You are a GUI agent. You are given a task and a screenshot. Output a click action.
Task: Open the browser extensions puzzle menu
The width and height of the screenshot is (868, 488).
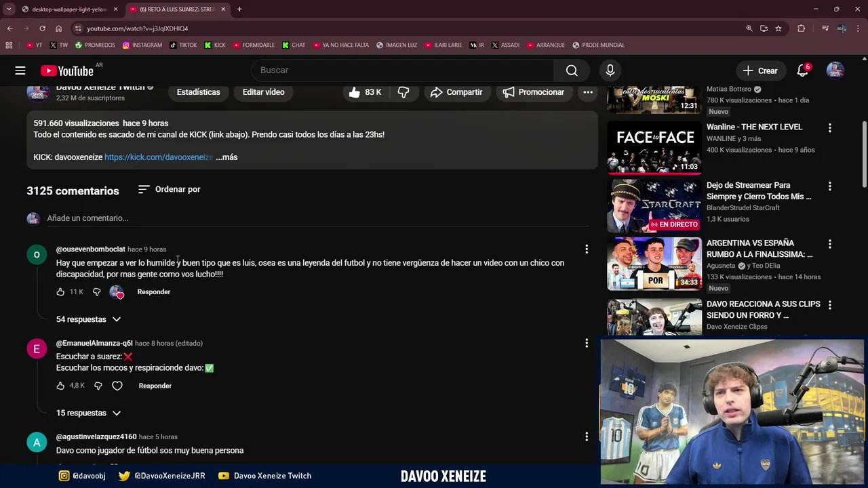(802, 28)
